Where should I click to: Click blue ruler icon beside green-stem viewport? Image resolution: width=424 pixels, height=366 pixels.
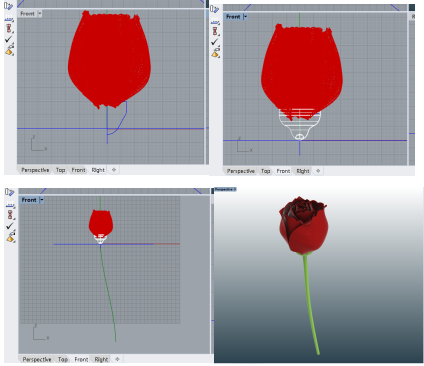click(10, 192)
